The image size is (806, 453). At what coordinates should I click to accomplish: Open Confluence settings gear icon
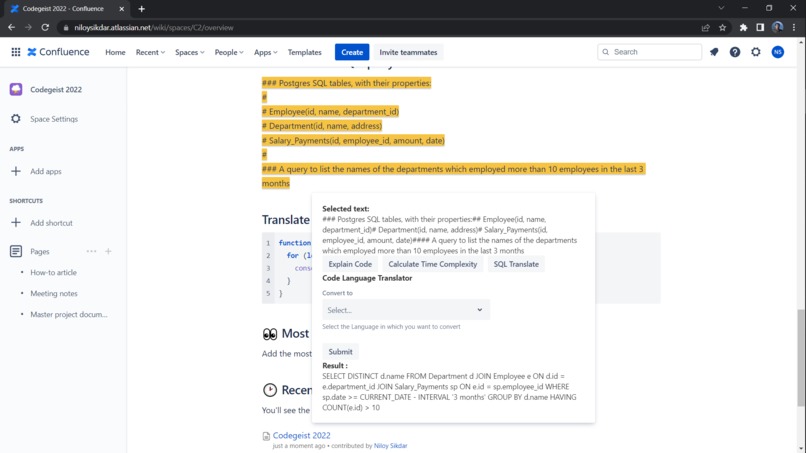coord(756,52)
